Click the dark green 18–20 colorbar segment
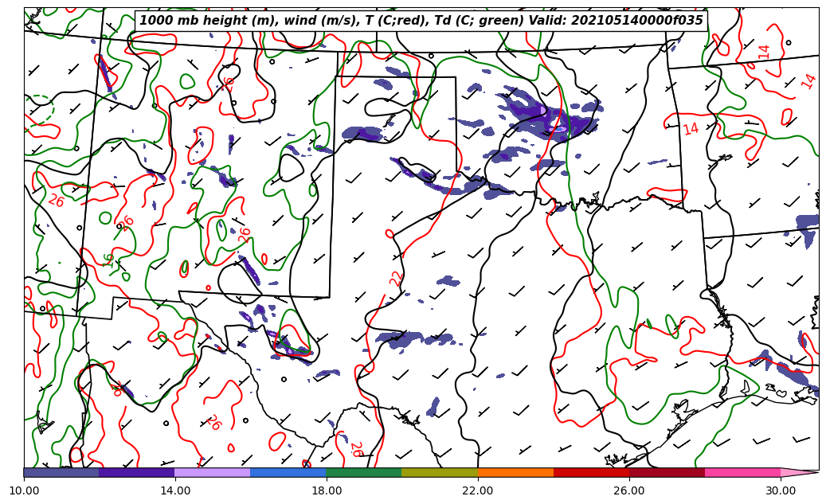This screenshot has height=504, width=826. (363, 472)
